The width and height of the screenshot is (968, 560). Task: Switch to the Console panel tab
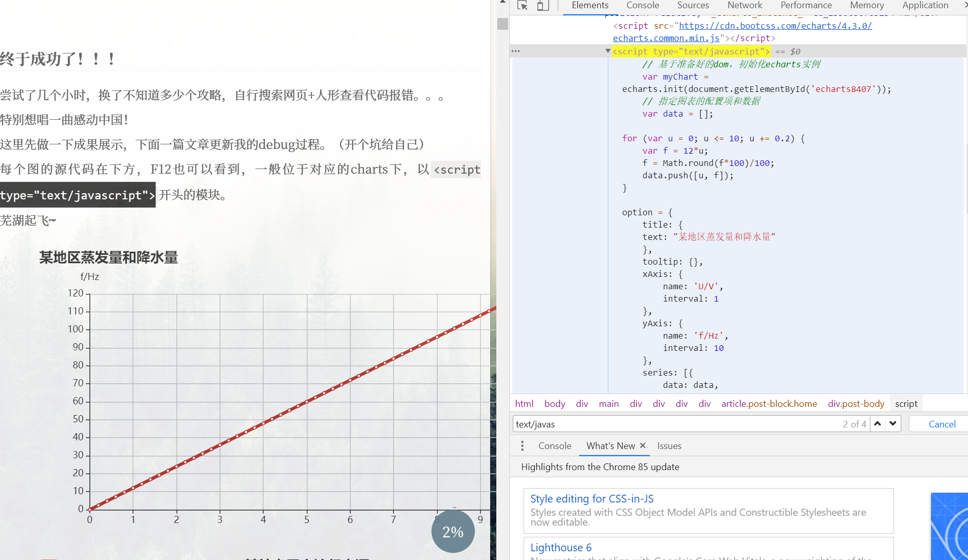[642, 5]
